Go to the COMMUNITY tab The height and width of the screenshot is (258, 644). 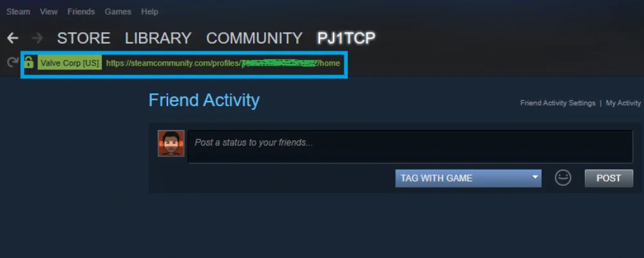tap(254, 38)
